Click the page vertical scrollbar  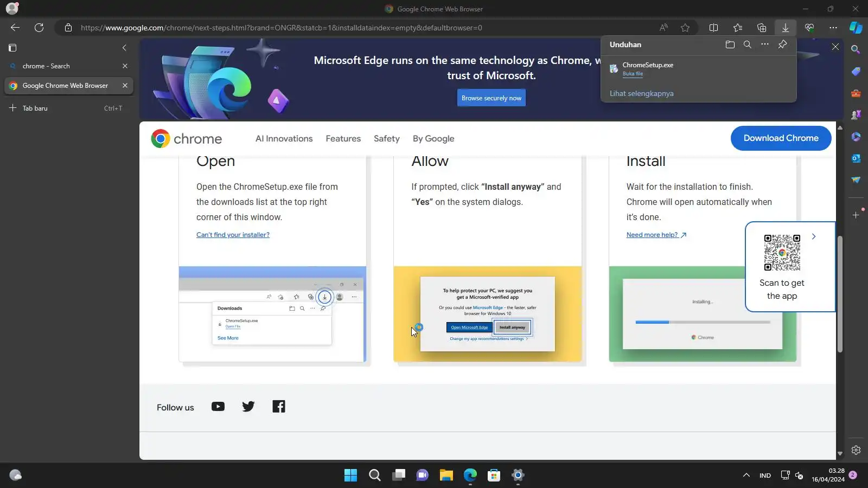click(840, 293)
